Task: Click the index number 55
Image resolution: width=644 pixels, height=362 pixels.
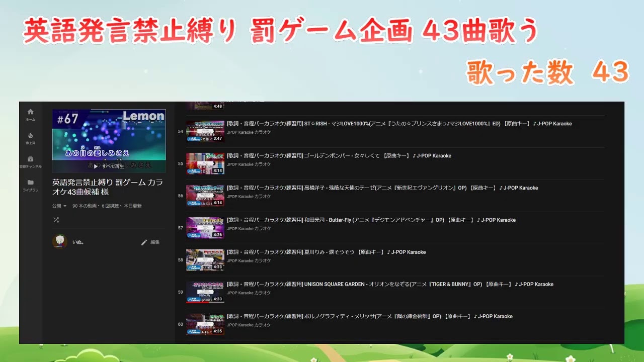Action: tap(181, 164)
